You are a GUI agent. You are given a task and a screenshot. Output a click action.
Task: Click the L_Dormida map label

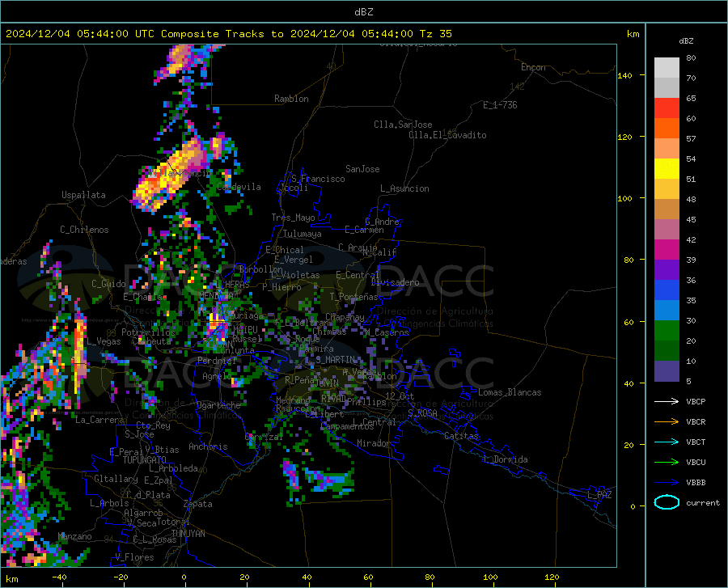click(506, 459)
